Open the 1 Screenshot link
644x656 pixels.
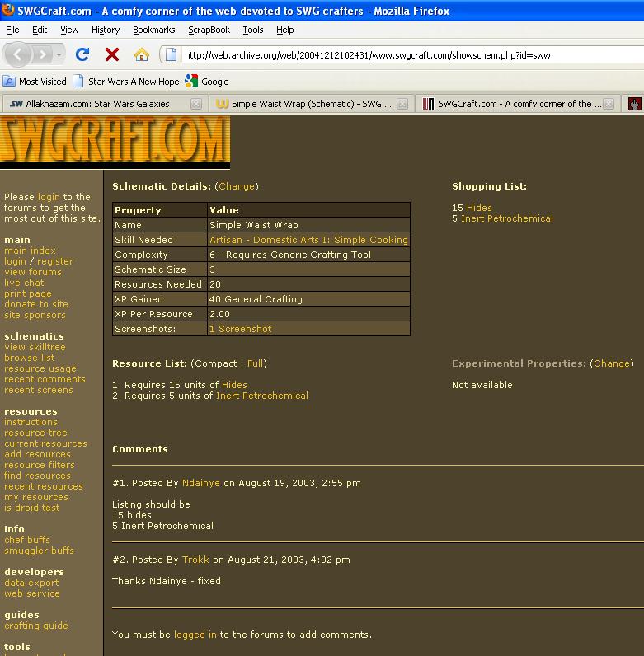point(240,329)
